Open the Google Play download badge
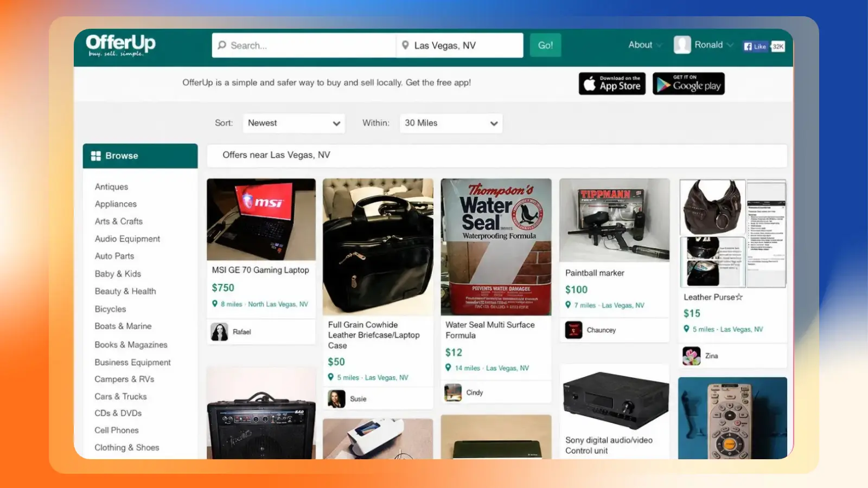 tap(688, 84)
